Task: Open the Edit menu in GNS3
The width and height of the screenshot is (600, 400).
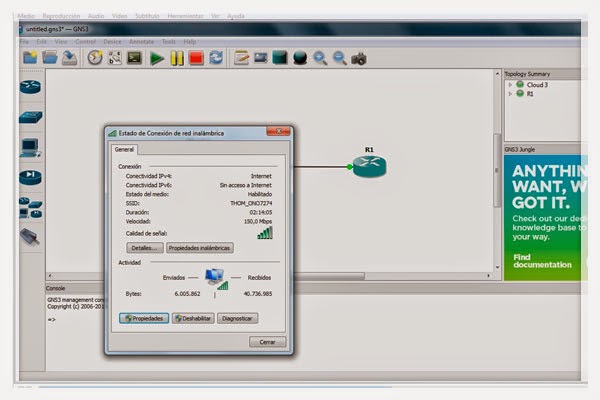Action: click(x=41, y=42)
